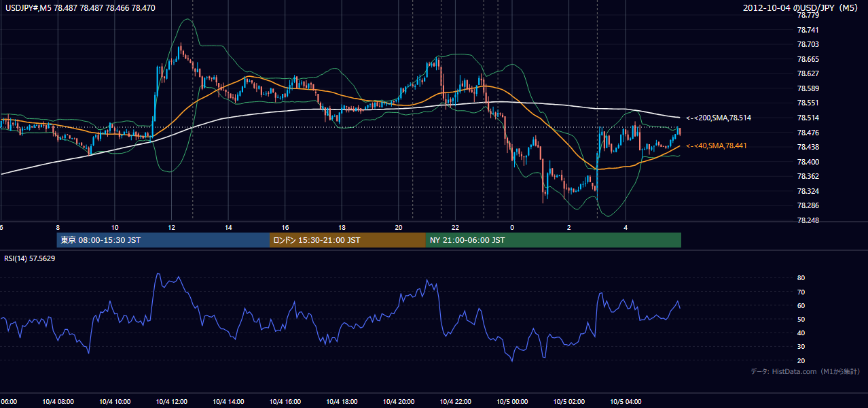Click price axis value 78.286
This screenshot has height=408, width=868.
[x=808, y=206]
